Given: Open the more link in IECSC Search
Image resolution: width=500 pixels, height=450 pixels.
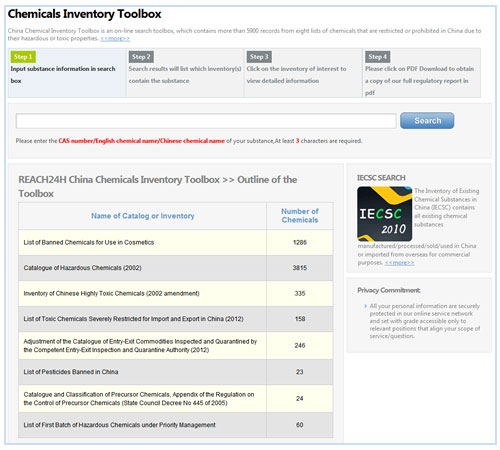Looking at the screenshot, I should (x=399, y=263).
